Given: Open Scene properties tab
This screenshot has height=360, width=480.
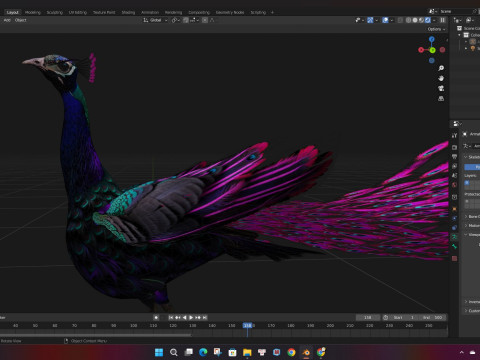Looking at the screenshot, I should [x=454, y=175].
